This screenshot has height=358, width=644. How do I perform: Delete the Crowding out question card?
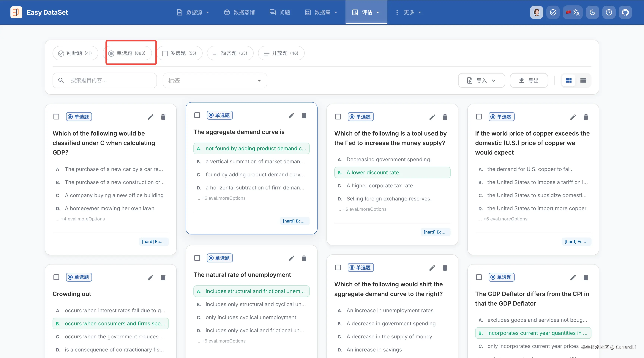[163, 277]
